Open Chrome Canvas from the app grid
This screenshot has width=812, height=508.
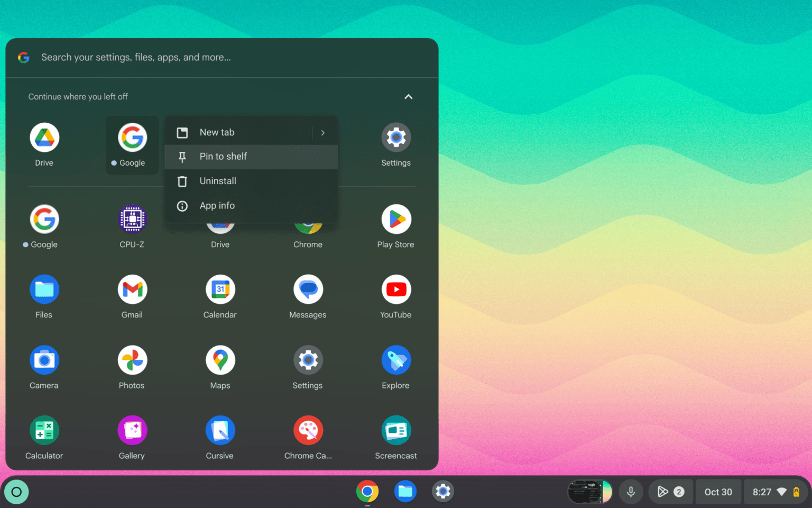coord(308,430)
